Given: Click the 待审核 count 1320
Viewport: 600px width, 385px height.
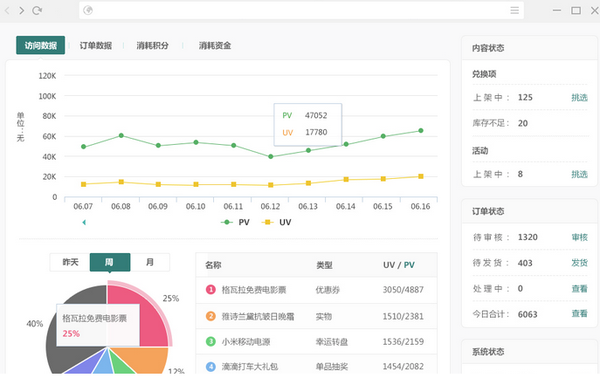Looking at the screenshot, I should (528, 237).
